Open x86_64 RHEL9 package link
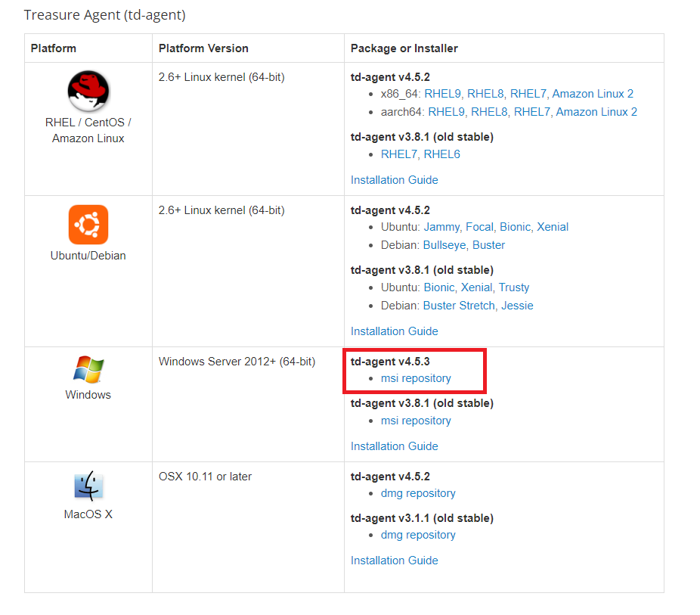This screenshot has width=700, height=615. pos(442,94)
